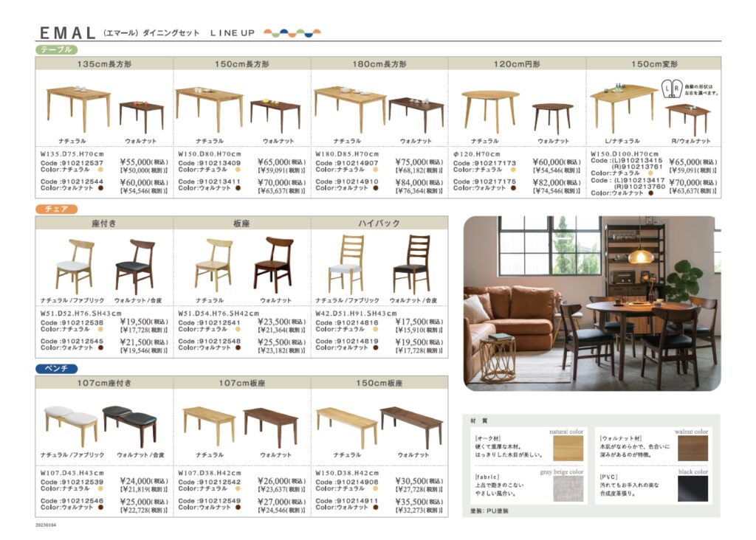Click the 120cm natural round table image
The width and height of the screenshot is (756, 540).
(x=490, y=111)
